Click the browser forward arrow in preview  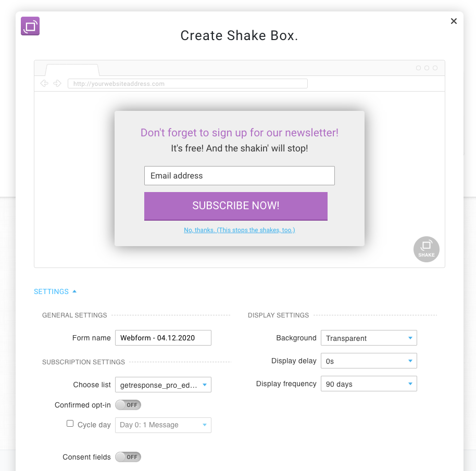pos(57,83)
